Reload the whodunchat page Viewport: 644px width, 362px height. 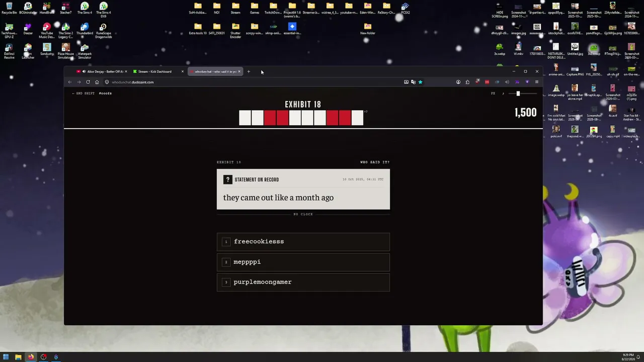(x=88, y=82)
